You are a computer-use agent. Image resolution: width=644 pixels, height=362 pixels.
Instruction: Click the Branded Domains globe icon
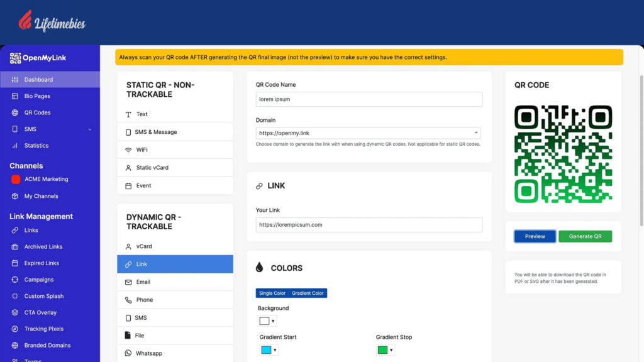click(15, 345)
